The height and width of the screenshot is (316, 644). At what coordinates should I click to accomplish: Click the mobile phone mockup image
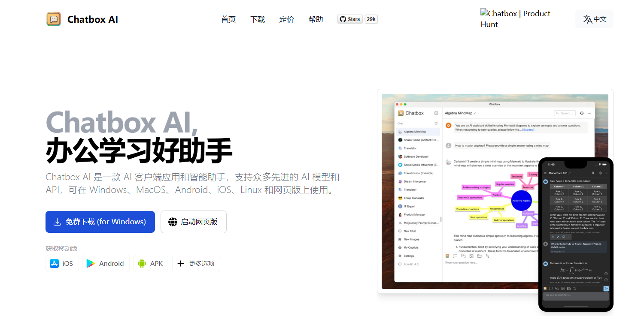575,234
